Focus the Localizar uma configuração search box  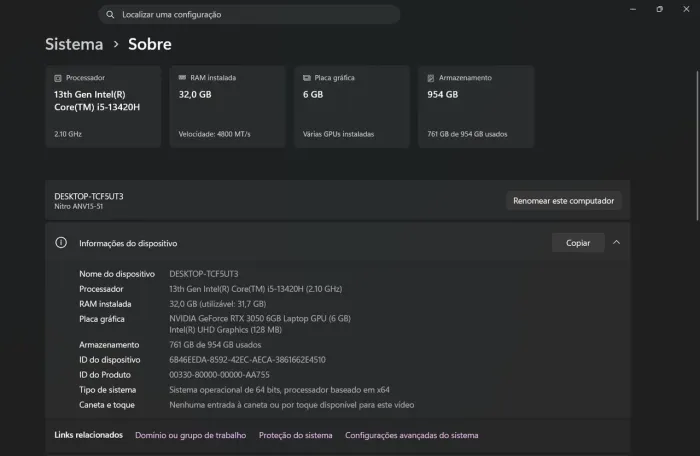(x=249, y=15)
